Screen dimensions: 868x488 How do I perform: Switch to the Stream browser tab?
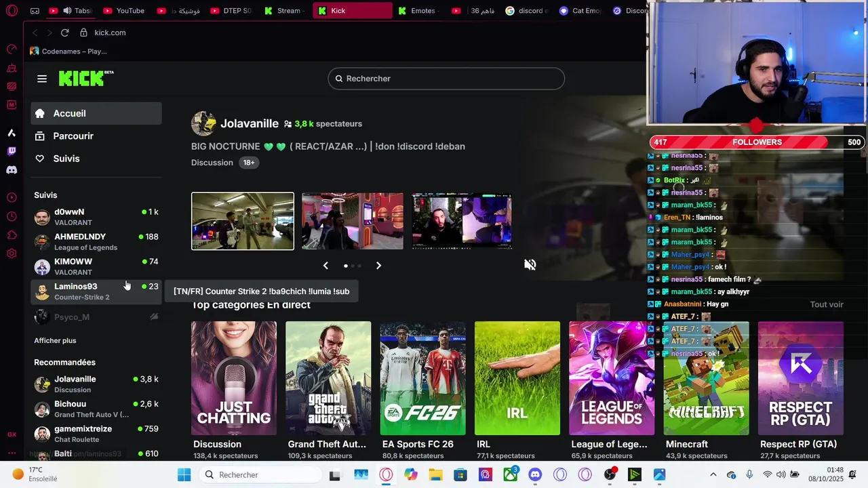pos(283,11)
